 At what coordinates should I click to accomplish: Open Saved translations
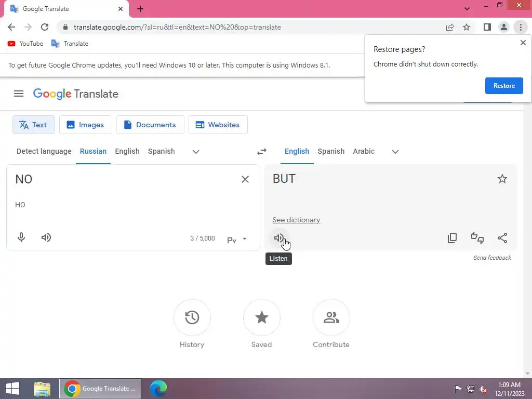click(x=262, y=317)
